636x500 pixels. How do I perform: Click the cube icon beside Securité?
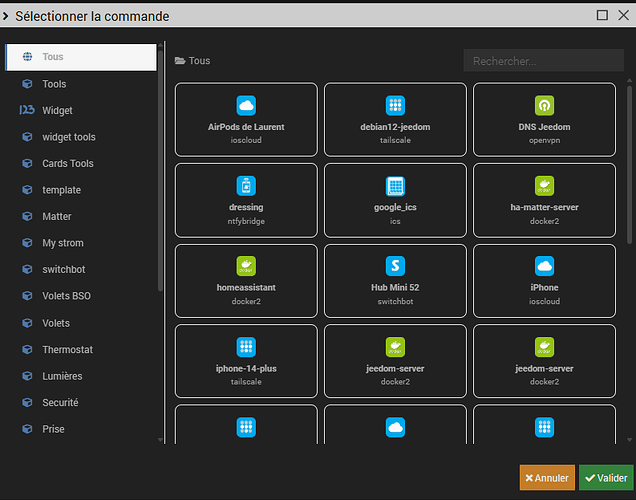point(27,403)
